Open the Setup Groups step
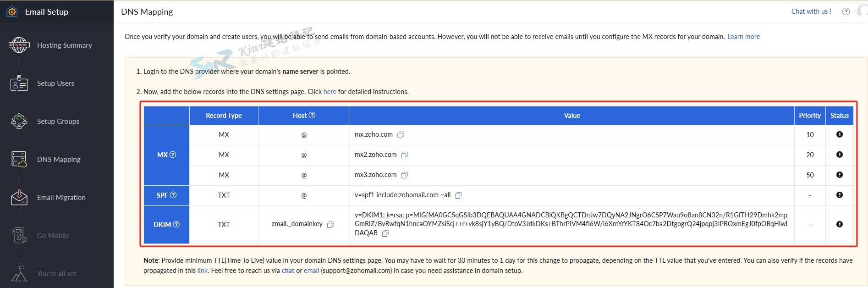The height and width of the screenshot is (288, 868). pos(58,122)
